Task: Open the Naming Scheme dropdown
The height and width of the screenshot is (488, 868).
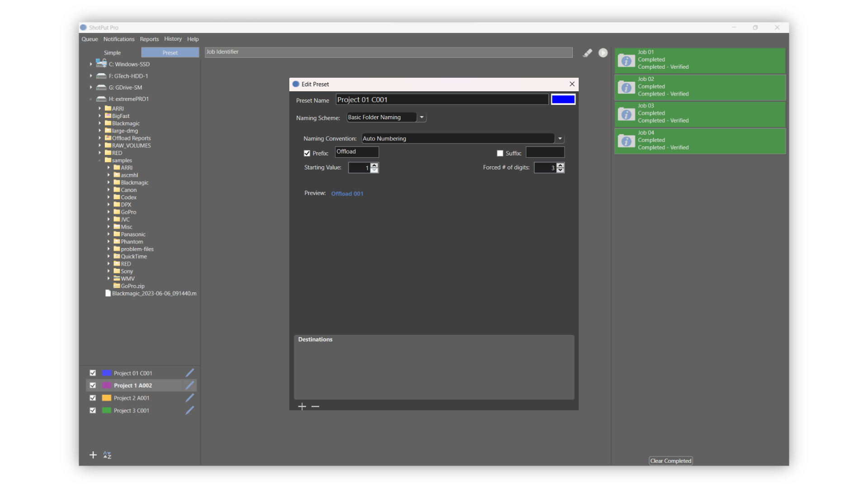Action: (x=422, y=117)
